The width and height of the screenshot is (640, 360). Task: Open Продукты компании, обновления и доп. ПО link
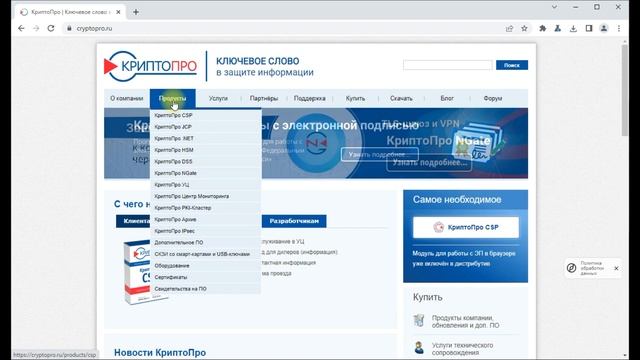click(465, 322)
